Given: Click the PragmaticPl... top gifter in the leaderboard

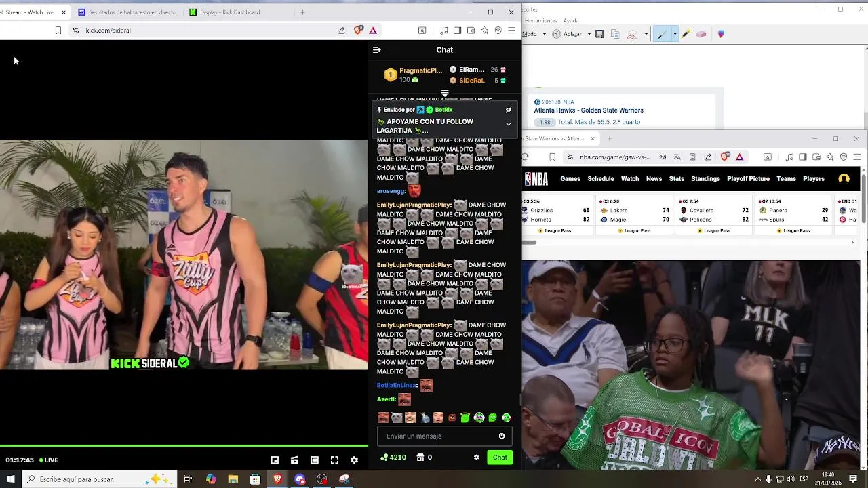Looking at the screenshot, I should tap(413, 75).
